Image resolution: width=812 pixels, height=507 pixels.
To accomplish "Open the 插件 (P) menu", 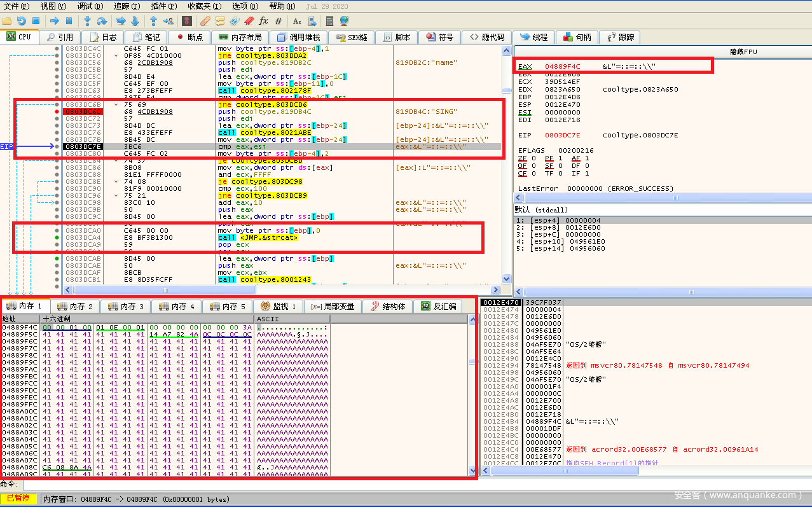I will click(163, 6).
